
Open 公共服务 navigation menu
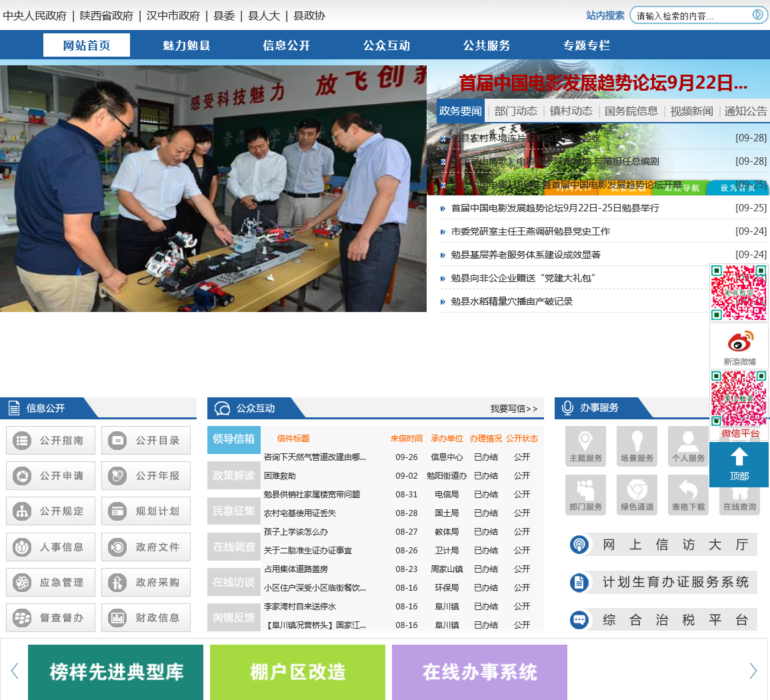coord(487,45)
